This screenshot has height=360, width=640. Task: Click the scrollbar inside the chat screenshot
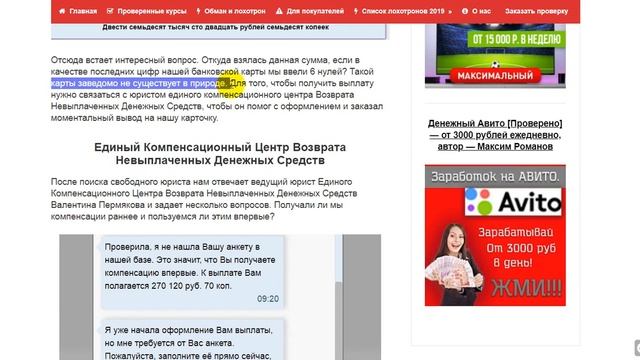click(x=338, y=297)
